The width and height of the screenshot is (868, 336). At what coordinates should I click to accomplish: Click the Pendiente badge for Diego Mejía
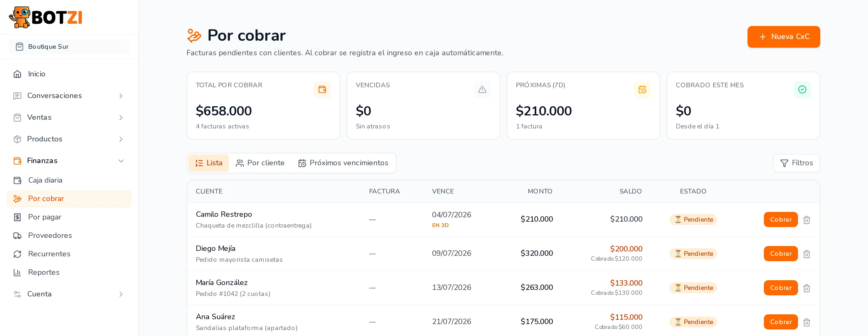click(x=693, y=254)
